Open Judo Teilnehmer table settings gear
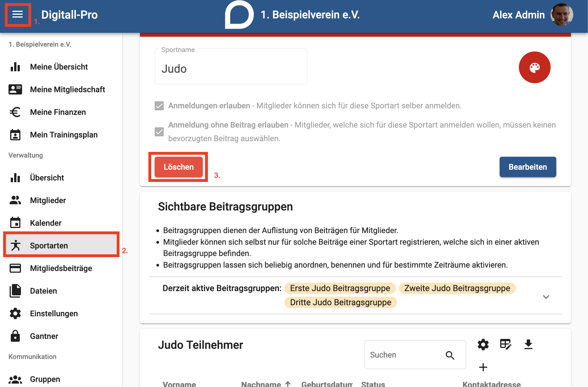Image resolution: width=588 pixels, height=387 pixels. [x=483, y=345]
